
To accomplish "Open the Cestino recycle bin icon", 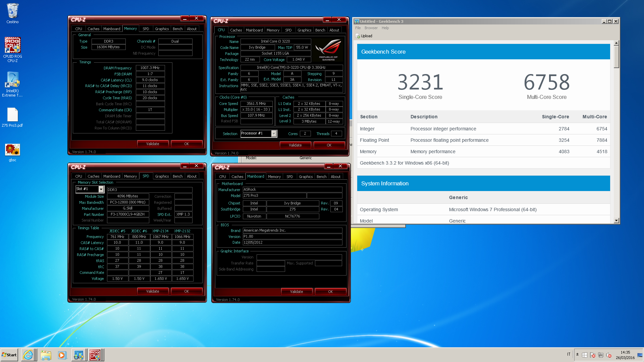I will [x=12, y=13].
